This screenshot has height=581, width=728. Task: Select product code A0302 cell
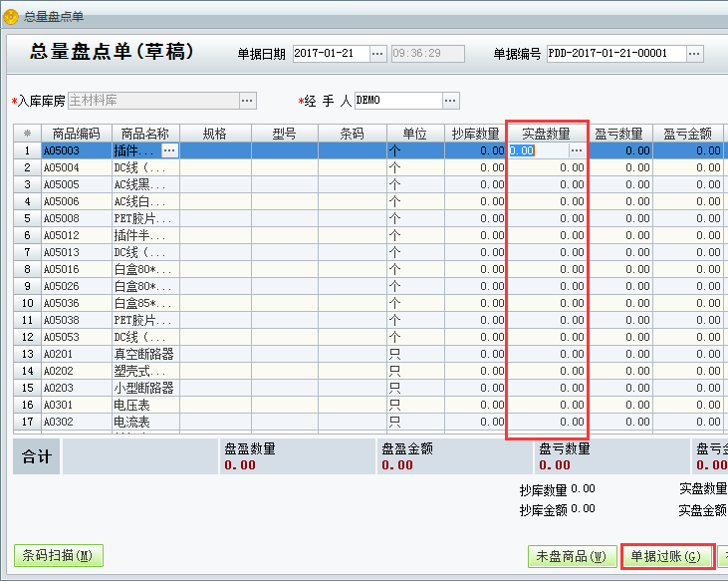tap(77, 422)
